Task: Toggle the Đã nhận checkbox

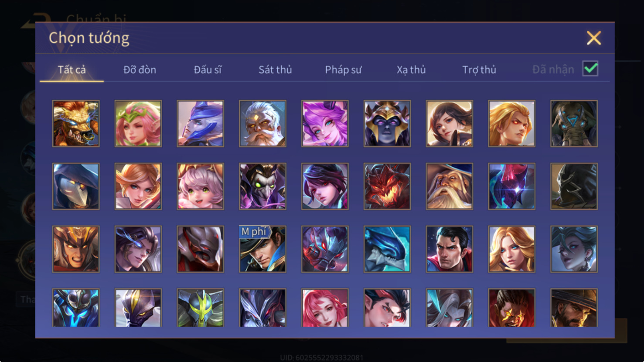Action: click(x=590, y=69)
